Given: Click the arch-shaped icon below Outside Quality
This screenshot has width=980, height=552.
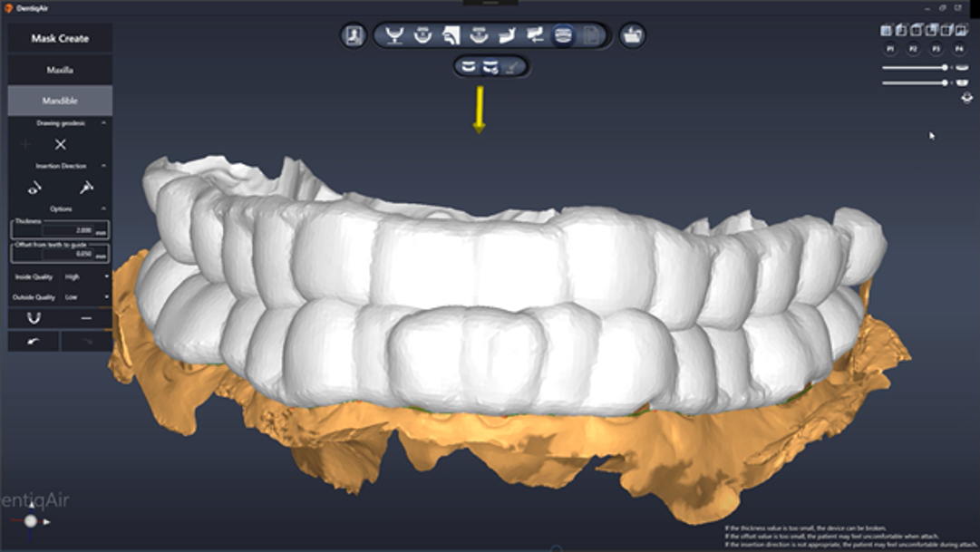Looking at the screenshot, I should [34, 318].
